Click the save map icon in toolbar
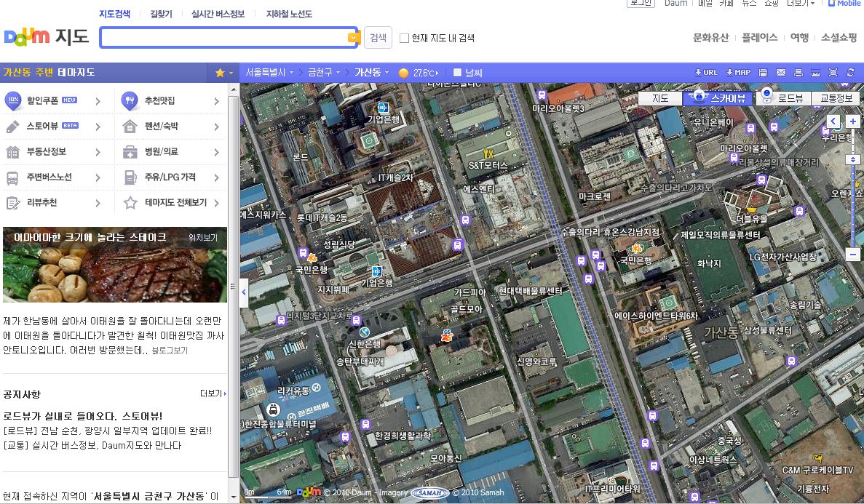864x504 pixels. [763, 73]
